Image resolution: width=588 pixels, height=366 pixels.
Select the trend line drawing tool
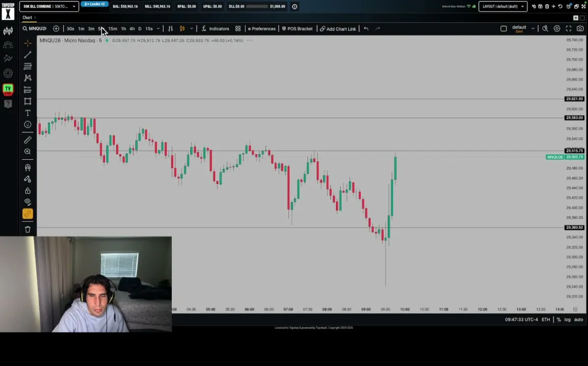(28, 55)
